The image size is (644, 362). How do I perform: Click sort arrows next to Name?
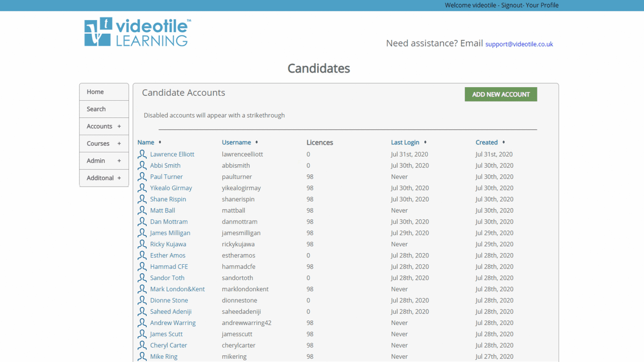pos(160,142)
